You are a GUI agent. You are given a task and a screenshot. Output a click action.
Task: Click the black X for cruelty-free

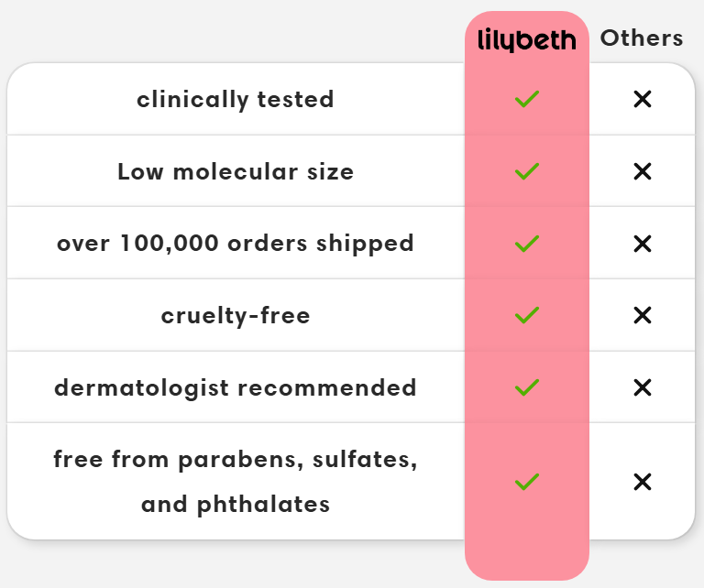643,315
